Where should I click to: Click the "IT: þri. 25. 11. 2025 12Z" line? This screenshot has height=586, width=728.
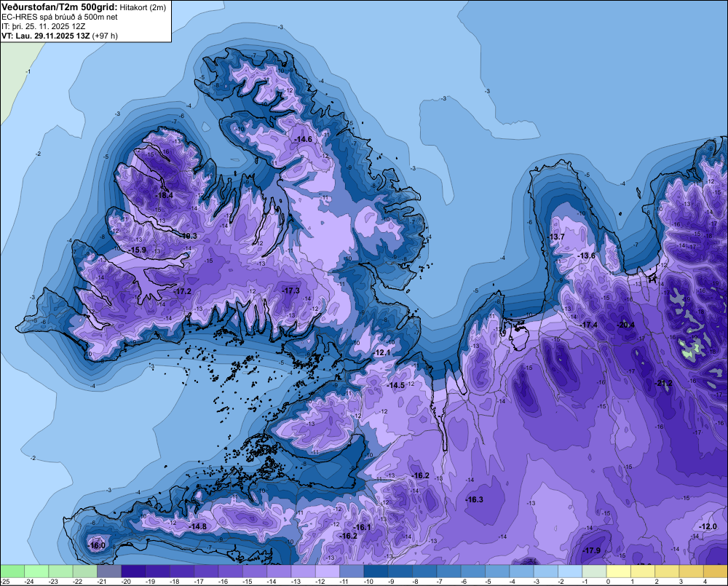[x=44, y=26]
